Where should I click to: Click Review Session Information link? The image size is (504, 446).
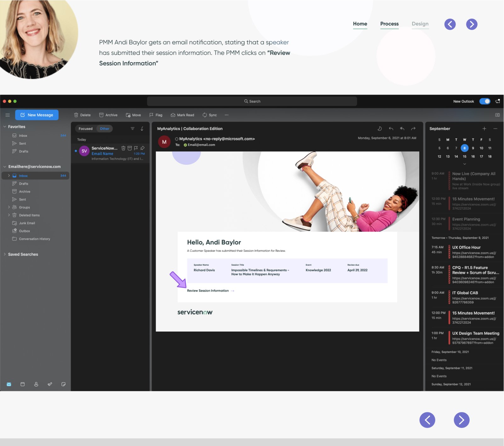pos(210,291)
